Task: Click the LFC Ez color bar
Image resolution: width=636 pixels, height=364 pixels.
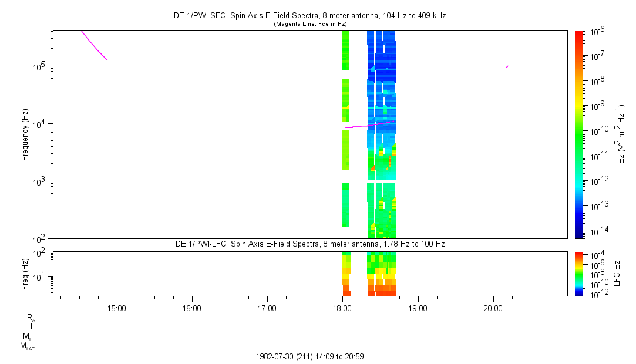Action: click(x=579, y=274)
